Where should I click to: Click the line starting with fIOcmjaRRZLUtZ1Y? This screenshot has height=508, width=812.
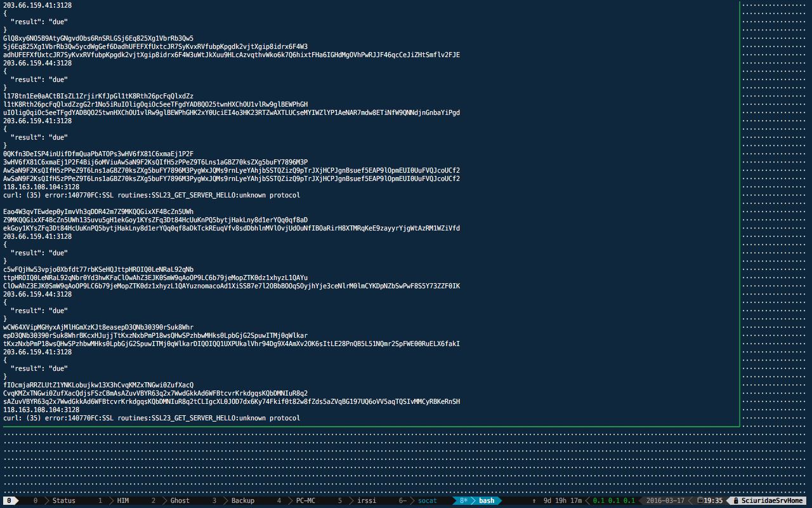tap(98, 385)
